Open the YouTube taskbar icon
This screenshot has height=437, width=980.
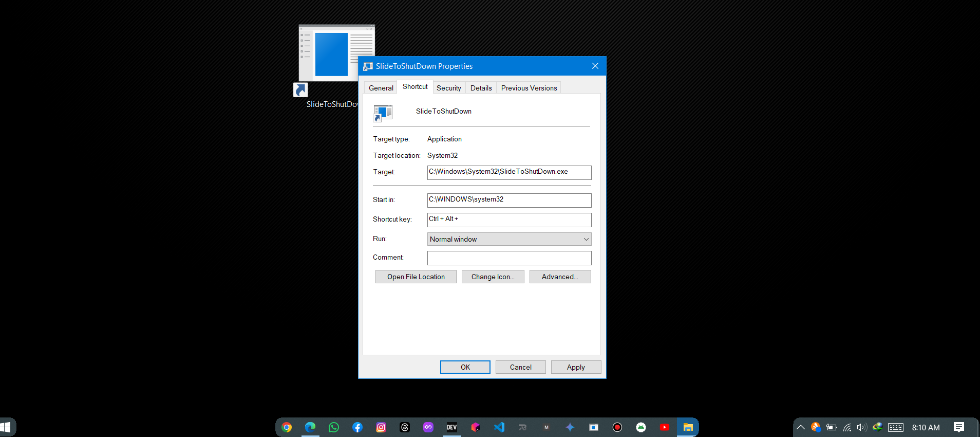tap(665, 427)
